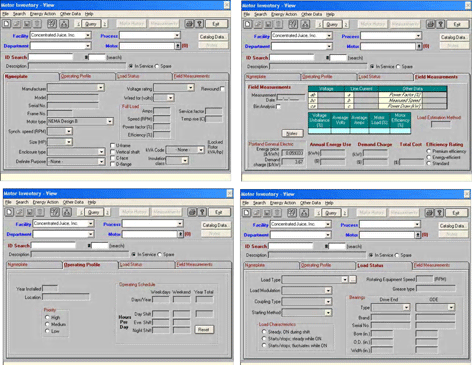Click the Print icon in bottom-right window
Screen dimensions: 472x365
click(x=429, y=213)
